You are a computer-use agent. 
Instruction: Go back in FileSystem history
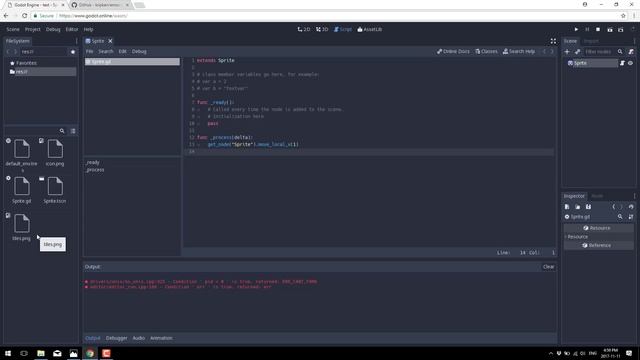8,52
